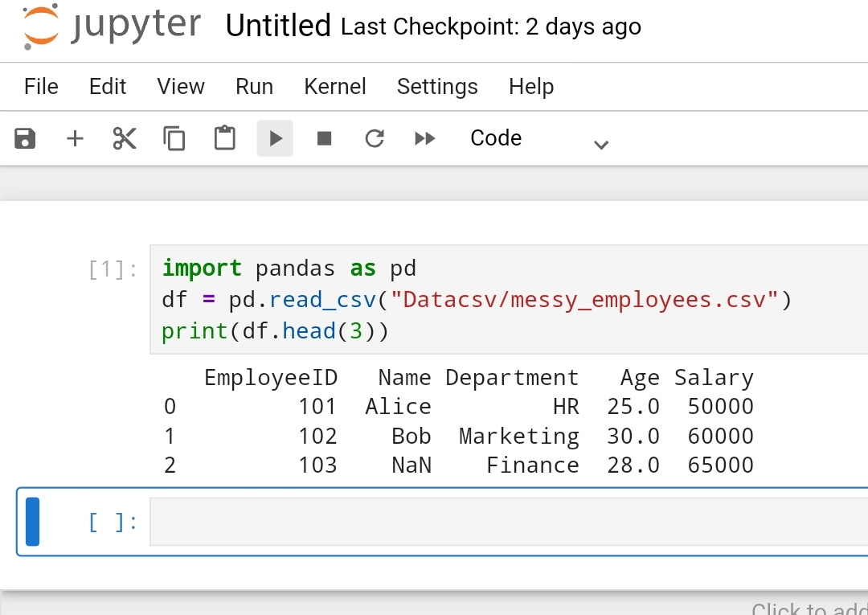Run the selected cell with the play icon
Viewport: 868px width, 615px height.
(x=275, y=138)
